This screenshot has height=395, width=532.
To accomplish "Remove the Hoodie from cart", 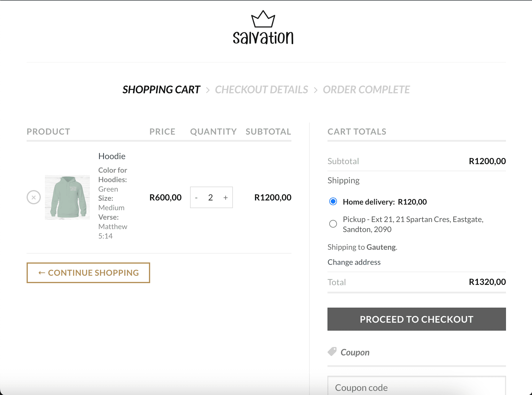I will pos(34,197).
